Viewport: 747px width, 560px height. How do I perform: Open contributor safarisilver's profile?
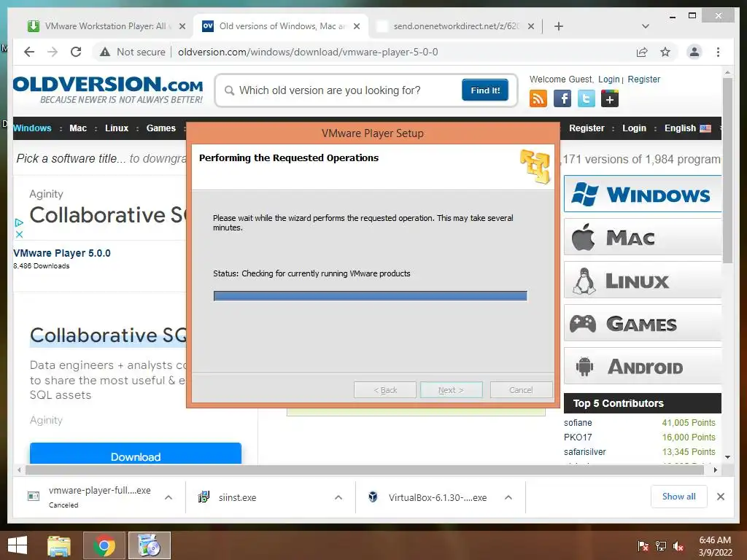click(584, 452)
